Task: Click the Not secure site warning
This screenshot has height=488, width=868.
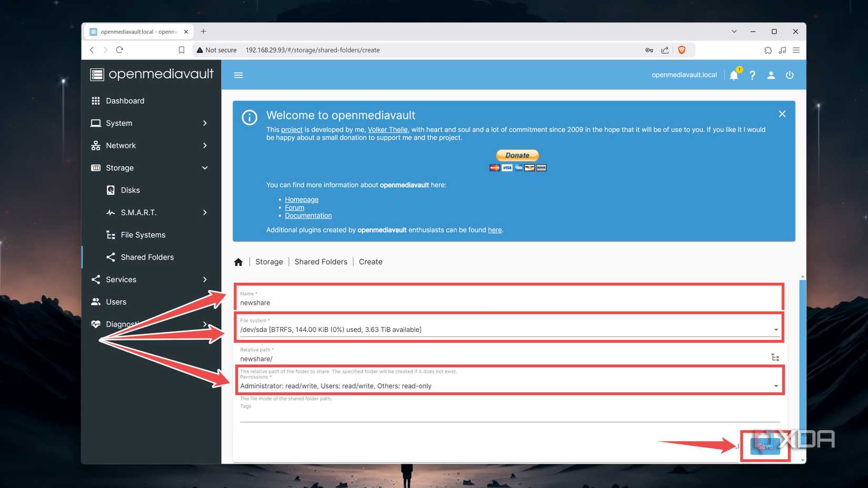Action: pyautogui.click(x=217, y=50)
